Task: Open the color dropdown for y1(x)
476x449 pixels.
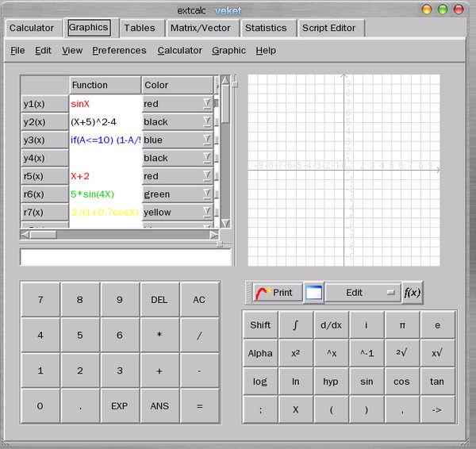Action: coord(206,103)
